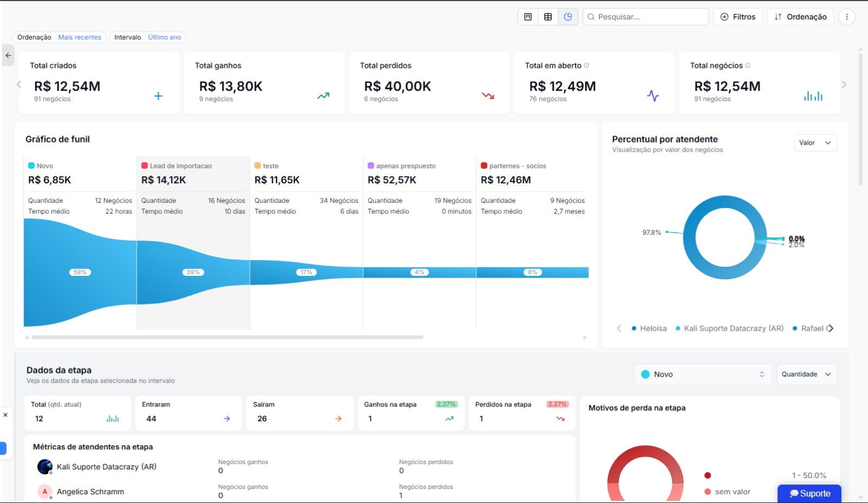
Task: Toggle Kali Suporte Datacrazy (AR) legend entry
Action: [x=729, y=328]
